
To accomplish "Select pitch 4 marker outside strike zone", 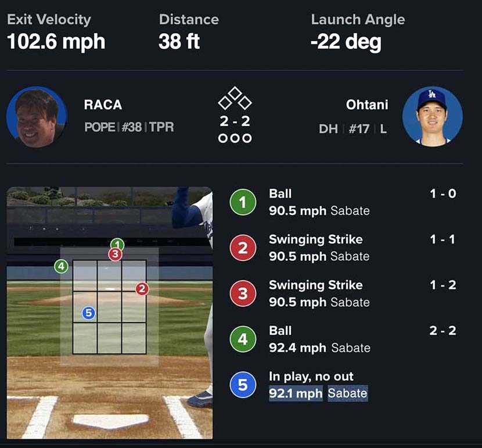I will 61,266.
